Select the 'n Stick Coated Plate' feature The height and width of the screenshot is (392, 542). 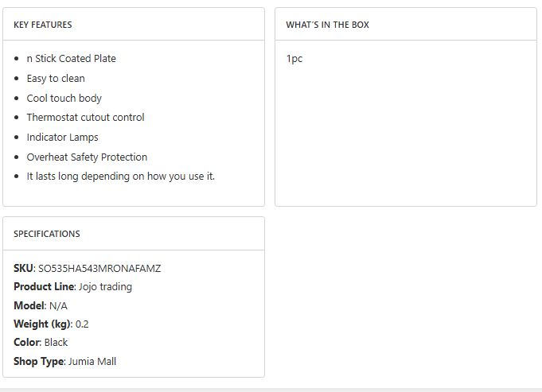71,58
